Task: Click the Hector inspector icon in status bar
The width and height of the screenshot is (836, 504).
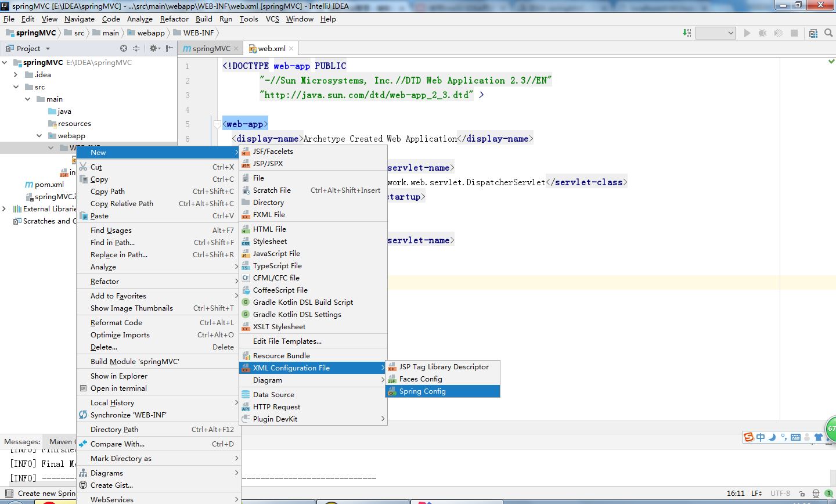Action: 817,494
